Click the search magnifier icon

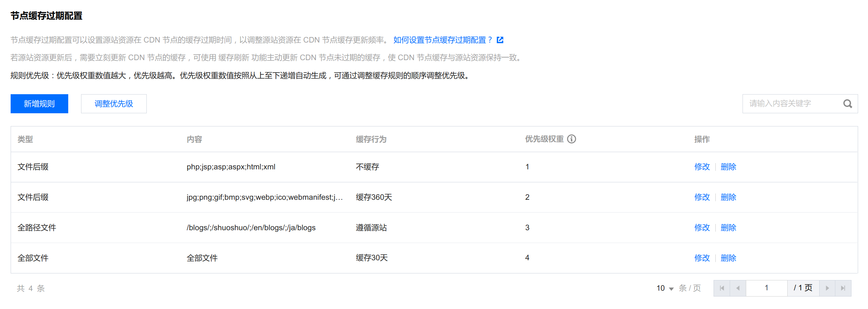pos(847,104)
